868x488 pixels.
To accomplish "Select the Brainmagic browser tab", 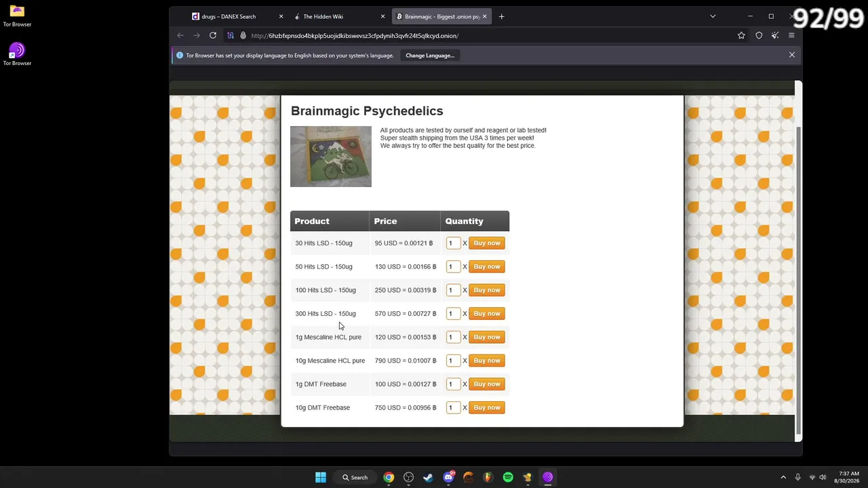I will click(x=441, y=16).
